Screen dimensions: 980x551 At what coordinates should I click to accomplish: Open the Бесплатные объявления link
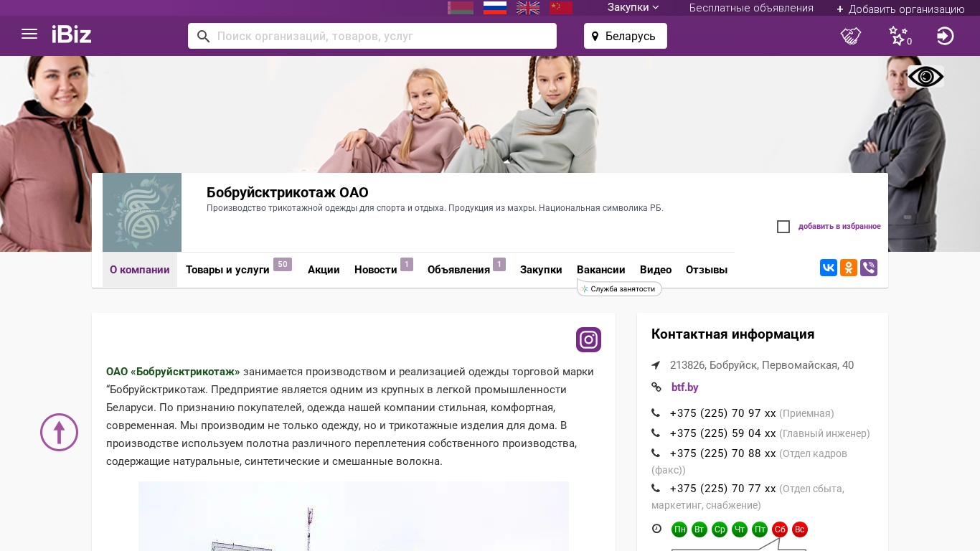coord(751,8)
